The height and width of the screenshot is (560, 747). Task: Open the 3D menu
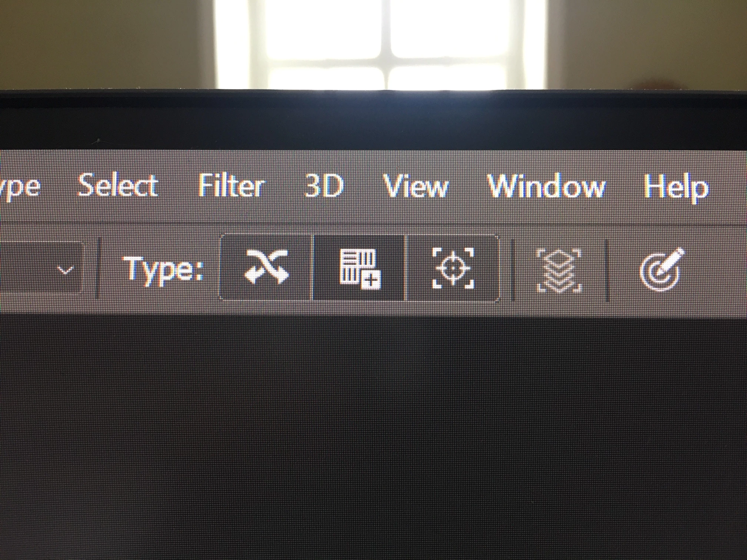pyautogui.click(x=324, y=186)
